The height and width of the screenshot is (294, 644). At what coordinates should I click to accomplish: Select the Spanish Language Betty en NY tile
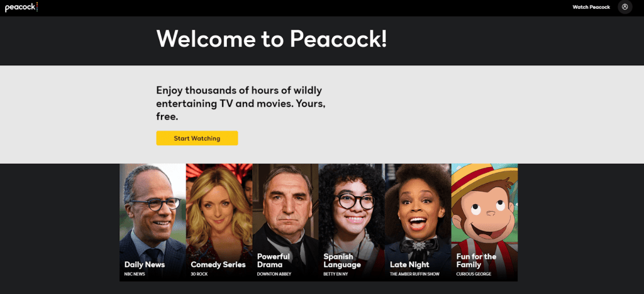[352, 222]
